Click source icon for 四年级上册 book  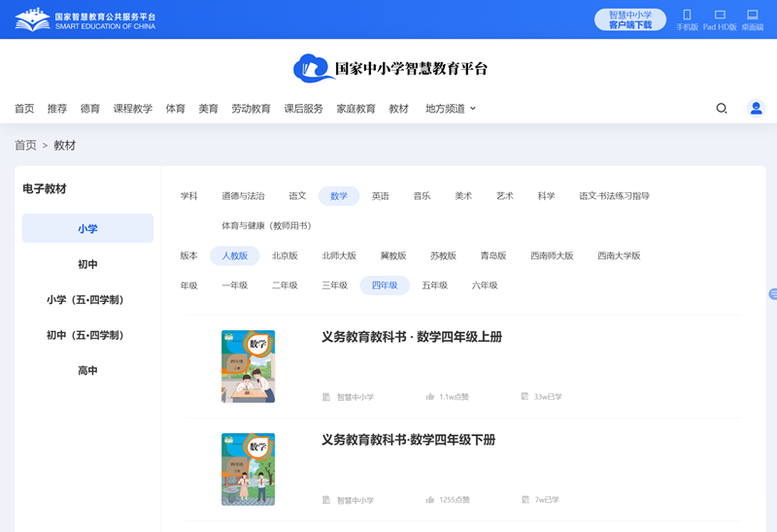coord(326,397)
